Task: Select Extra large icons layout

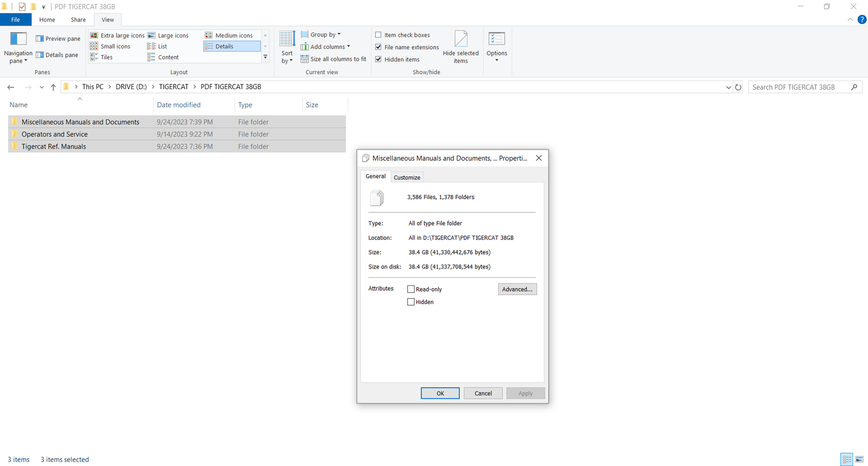Action: (x=117, y=35)
